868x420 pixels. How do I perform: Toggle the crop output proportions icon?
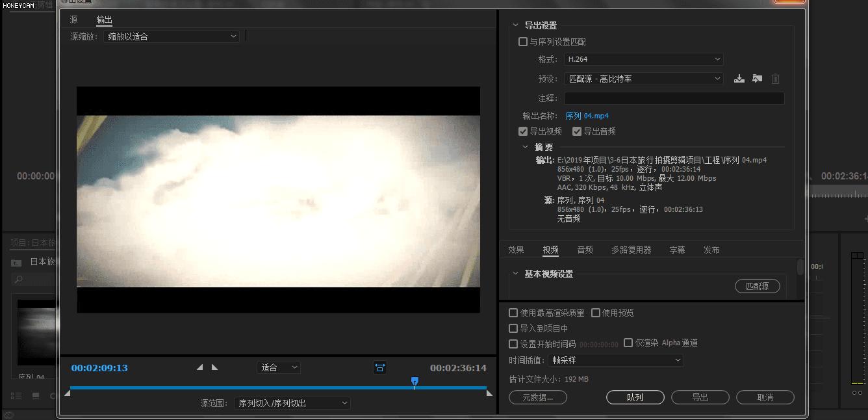pos(380,367)
